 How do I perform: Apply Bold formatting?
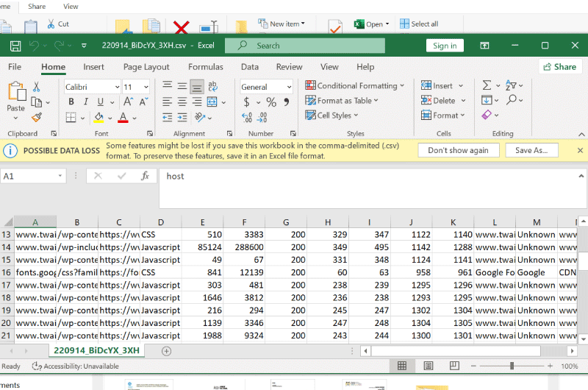pos(71,102)
